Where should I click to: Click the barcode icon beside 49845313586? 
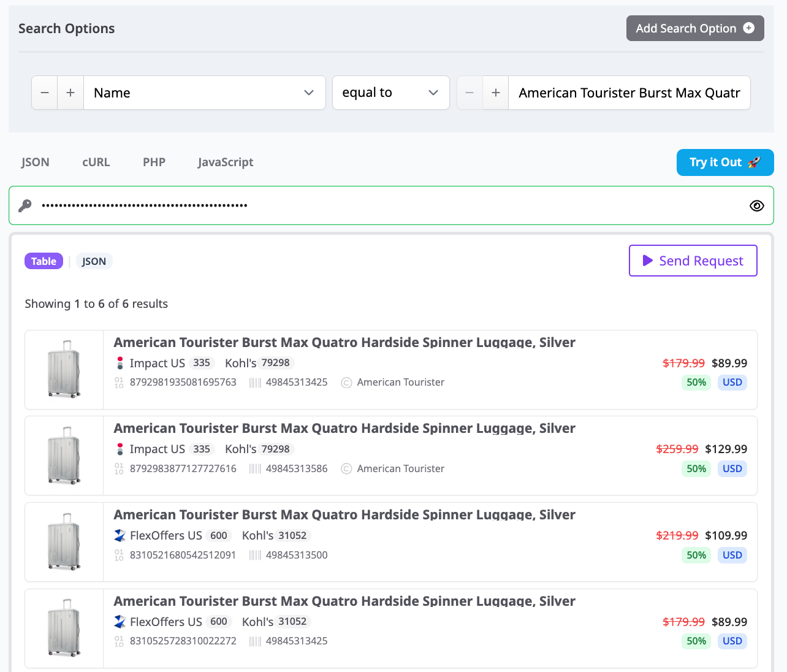[x=255, y=469]
